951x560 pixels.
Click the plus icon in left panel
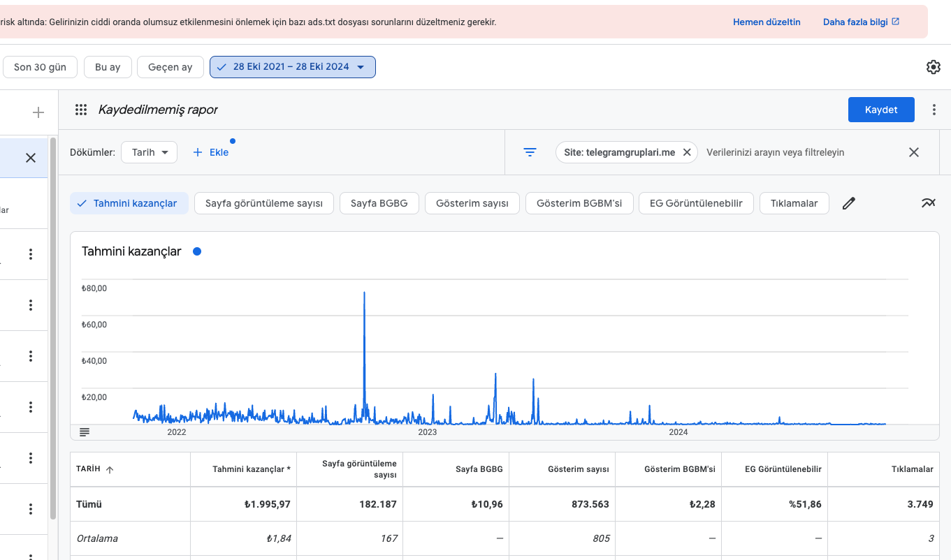[x=38, y=112]
